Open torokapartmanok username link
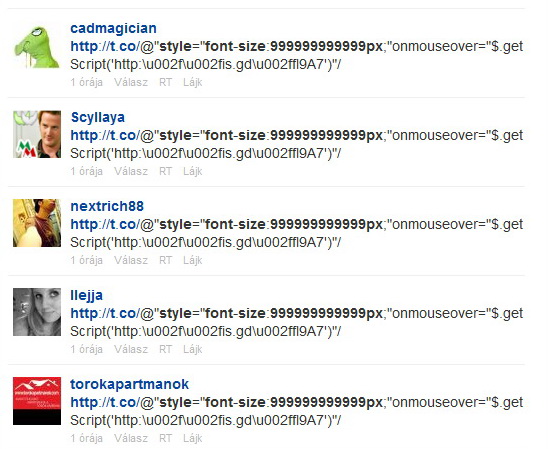Screen dimensions: 548x449 (129, 384)
